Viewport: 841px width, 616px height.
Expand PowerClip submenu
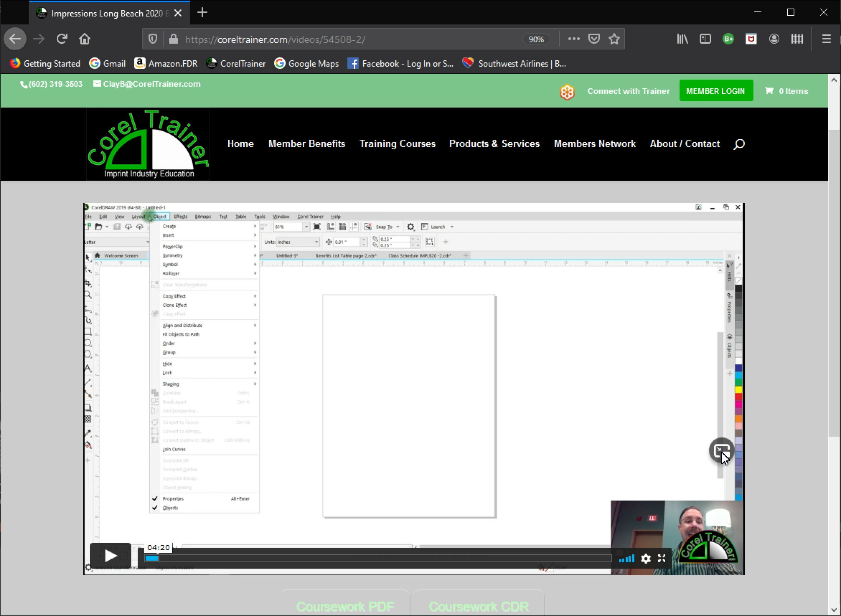coord(204,247)
